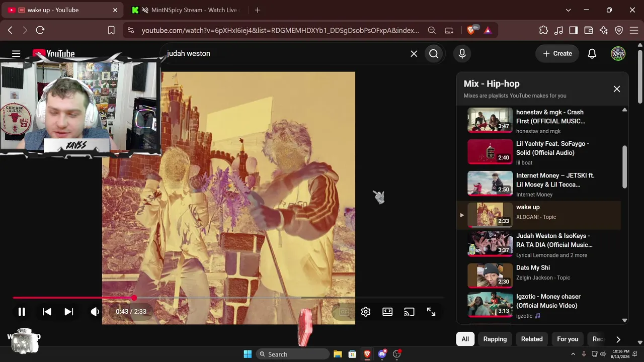
Task: Open the Leo AI assistant
Action: [x=604, y=30]
